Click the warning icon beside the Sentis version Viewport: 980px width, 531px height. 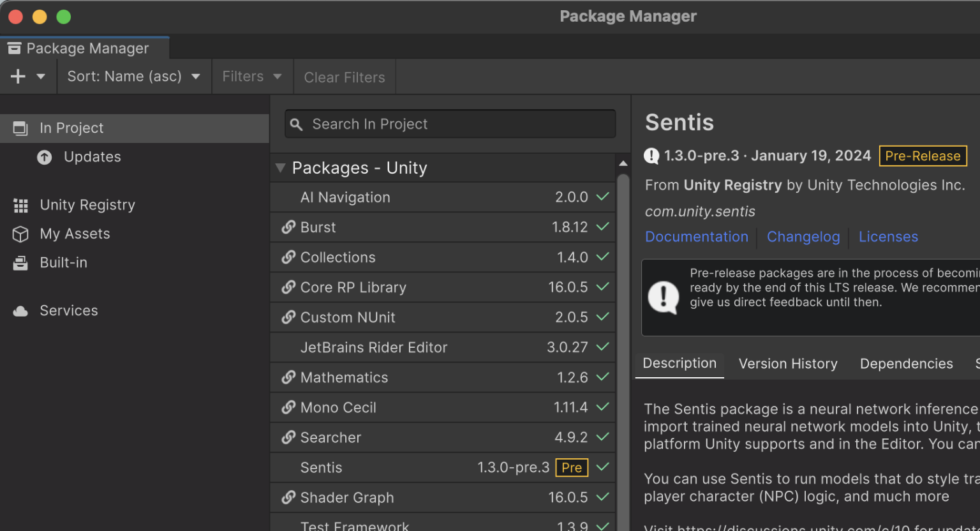click(650, 155)
